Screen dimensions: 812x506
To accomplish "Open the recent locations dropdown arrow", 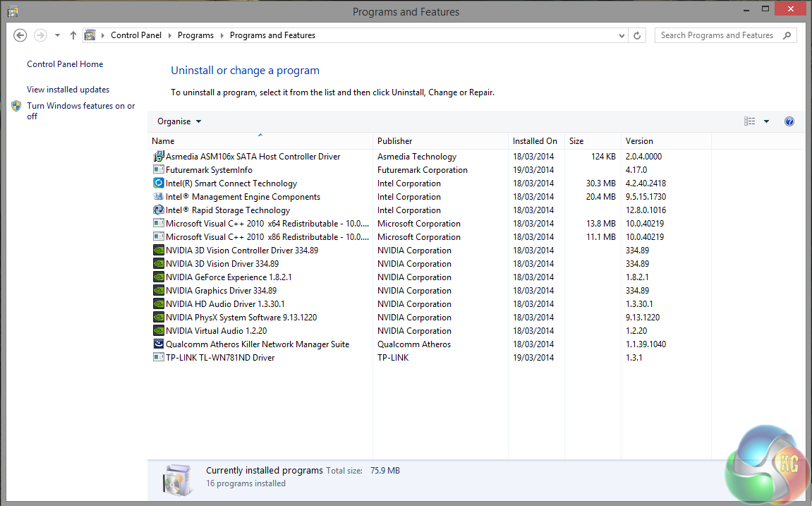I will point(57,35).
